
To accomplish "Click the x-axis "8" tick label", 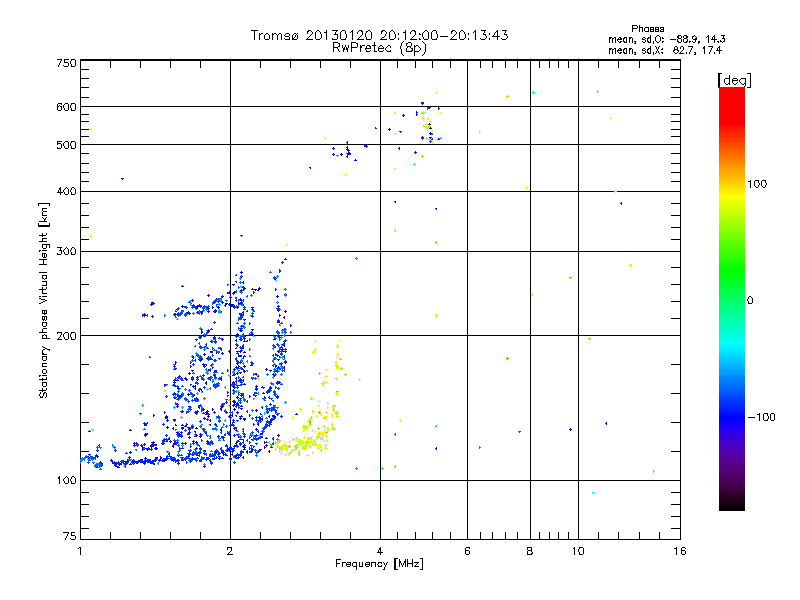I will 530,551.
